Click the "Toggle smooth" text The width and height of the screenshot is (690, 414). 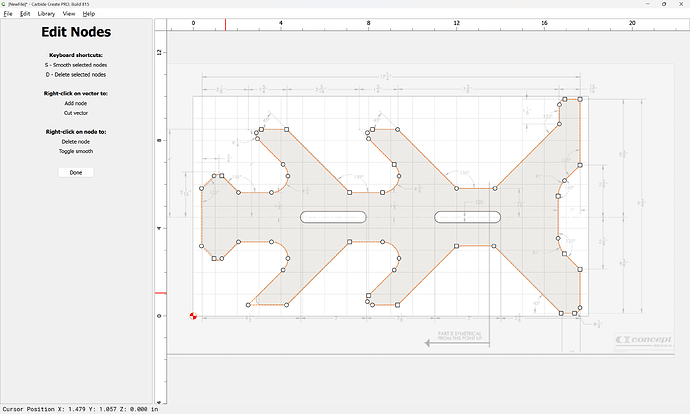click(76, 151)
